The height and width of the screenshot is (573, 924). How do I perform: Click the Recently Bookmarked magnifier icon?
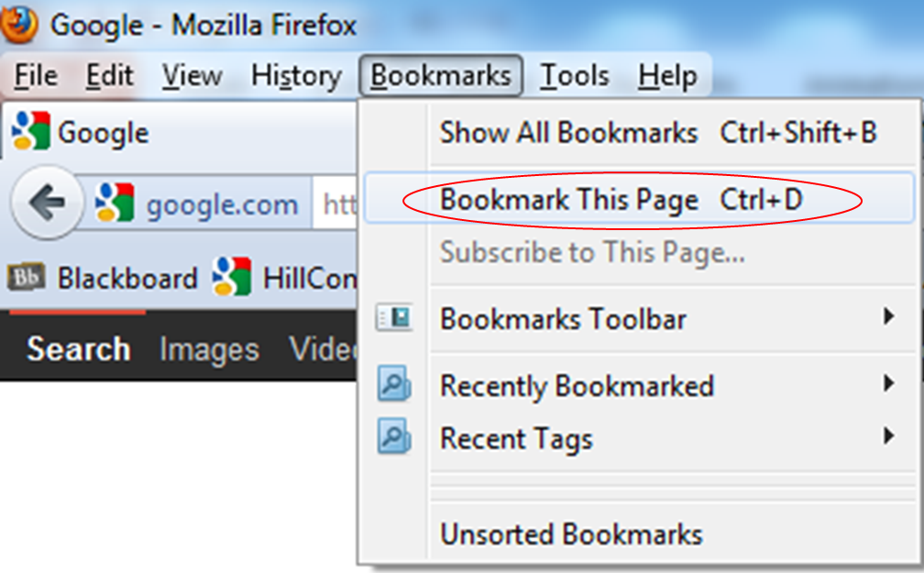pyautogui.click(x=393, y=384)
